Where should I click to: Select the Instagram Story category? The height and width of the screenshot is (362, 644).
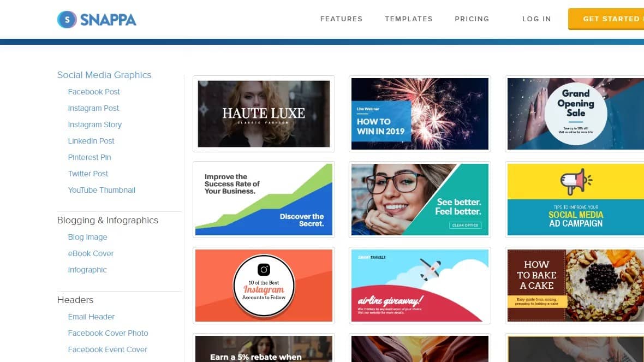95,124
